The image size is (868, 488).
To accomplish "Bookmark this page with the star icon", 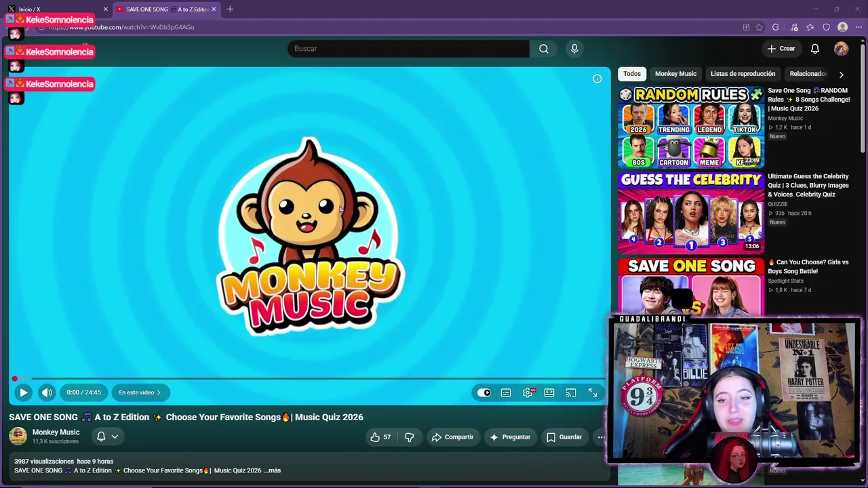I will pyautogui.click(x=759, y=27).
